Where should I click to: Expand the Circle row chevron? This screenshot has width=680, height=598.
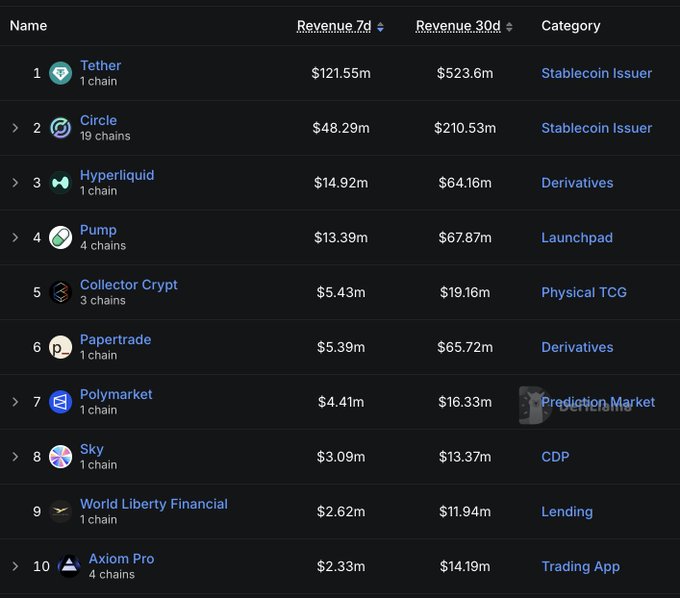point(15,128)
